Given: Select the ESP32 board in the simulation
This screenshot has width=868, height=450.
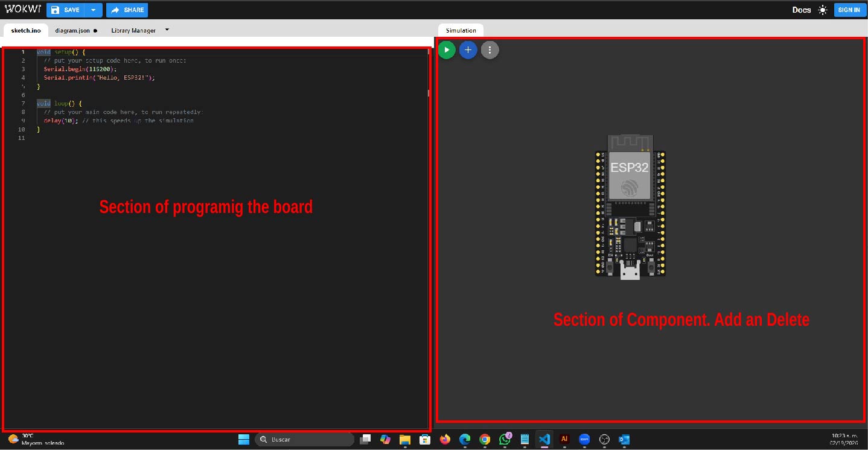Looking at the screenshot, I should pos(630,206).
